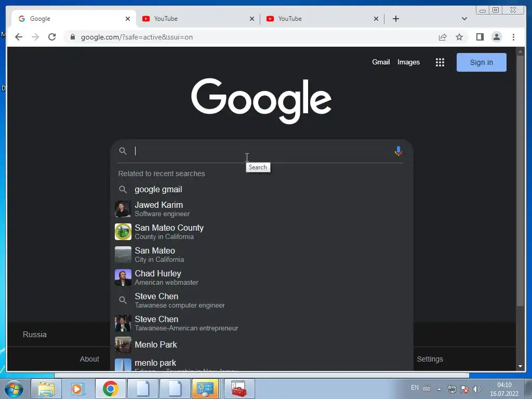Open the Gmail link
The height and width of the screenshot is (399, 532).
[381, 62]
